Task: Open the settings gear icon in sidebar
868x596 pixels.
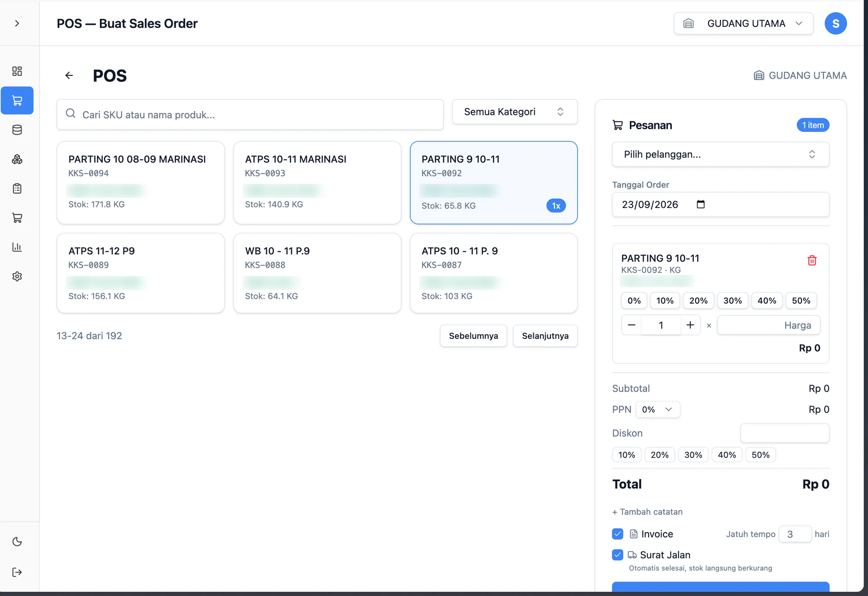Action: (17, 276)
